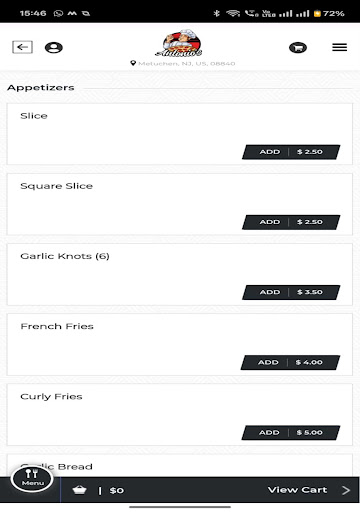The image size is (360, 512).
Task: Add French Fries for $4.00
Action: pyautogui.click(x=290, y=362)
